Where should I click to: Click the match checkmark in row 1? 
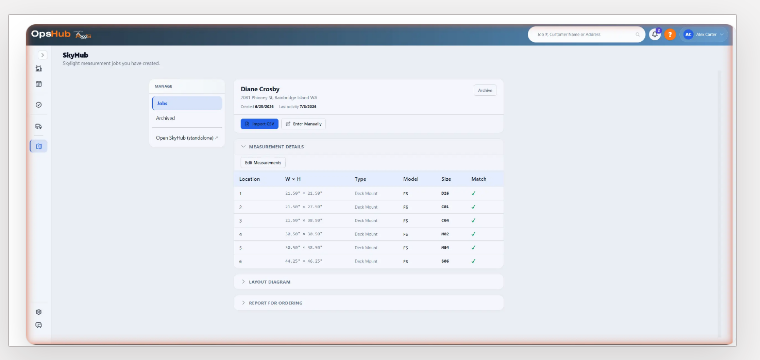coord(474,193)
